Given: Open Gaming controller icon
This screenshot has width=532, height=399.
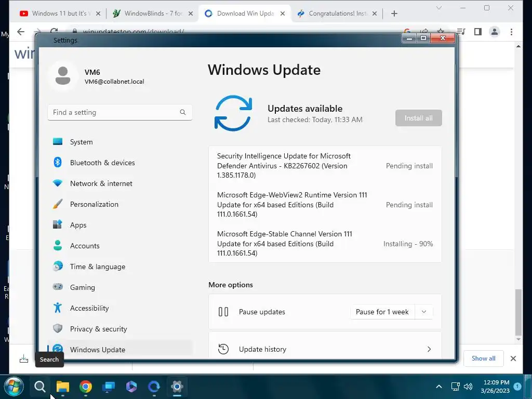Looking at the screenshot, I should (x=58, y=287).
